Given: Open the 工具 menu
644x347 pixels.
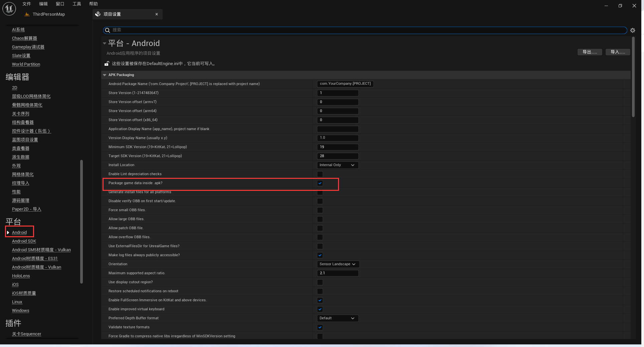Looking at the screenshot, I should tap(77, 4).
